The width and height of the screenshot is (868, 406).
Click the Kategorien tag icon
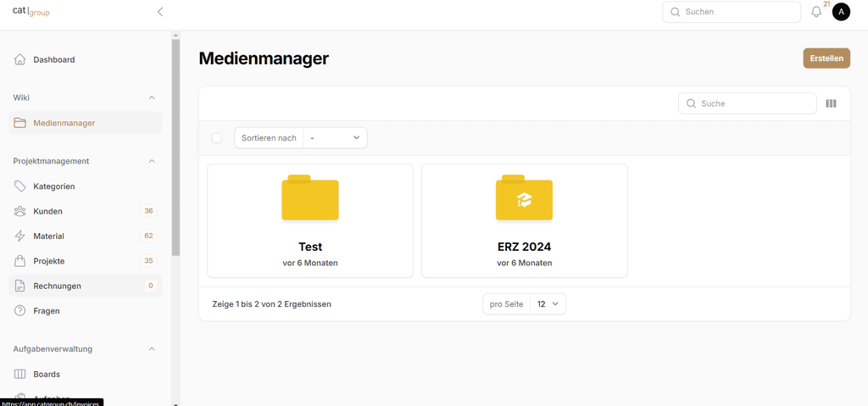pos(20,186)
